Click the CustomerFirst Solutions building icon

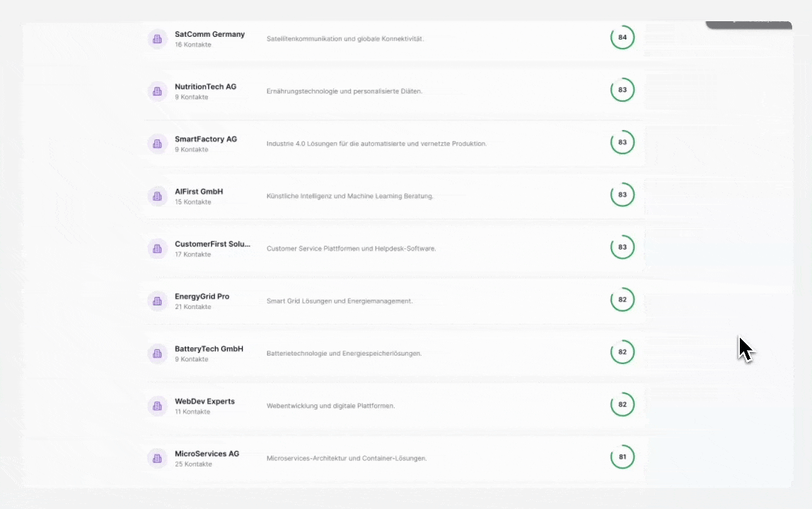[x=157, y=248]
